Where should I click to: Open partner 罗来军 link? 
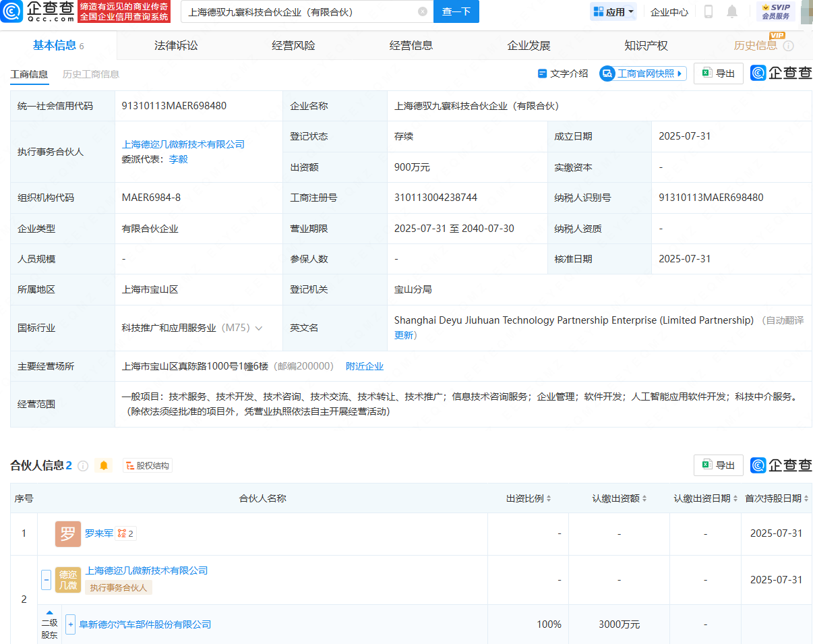(99, 533)
